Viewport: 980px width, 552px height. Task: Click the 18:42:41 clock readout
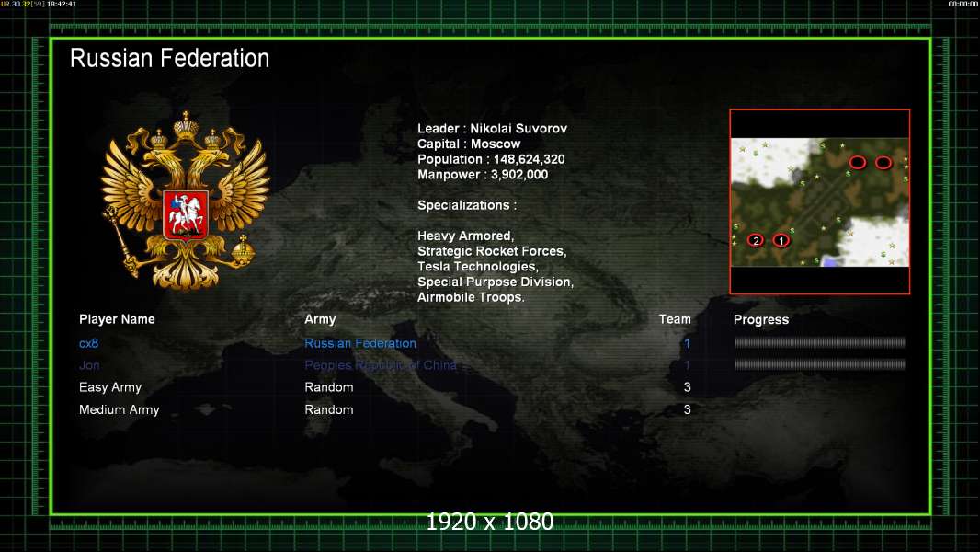pos(62,4)
